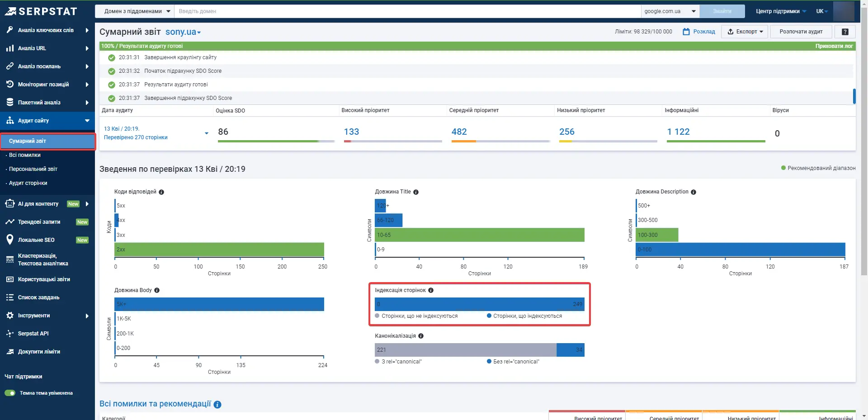Click the indexed pages blue bar
868x420 pixels.
480,304
